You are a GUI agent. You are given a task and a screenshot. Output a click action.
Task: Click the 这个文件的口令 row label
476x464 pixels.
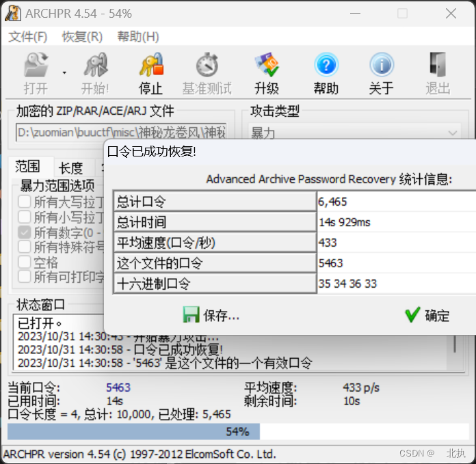215,263
